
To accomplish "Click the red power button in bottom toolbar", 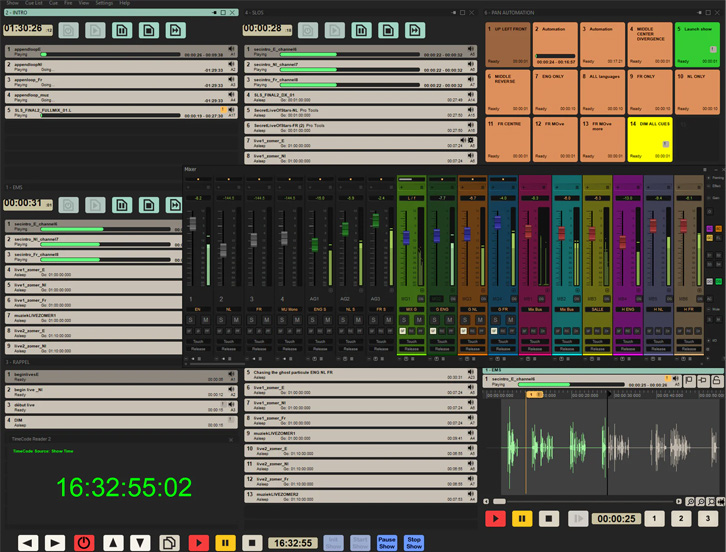I will pyautogui.click(x=84, y=542).
